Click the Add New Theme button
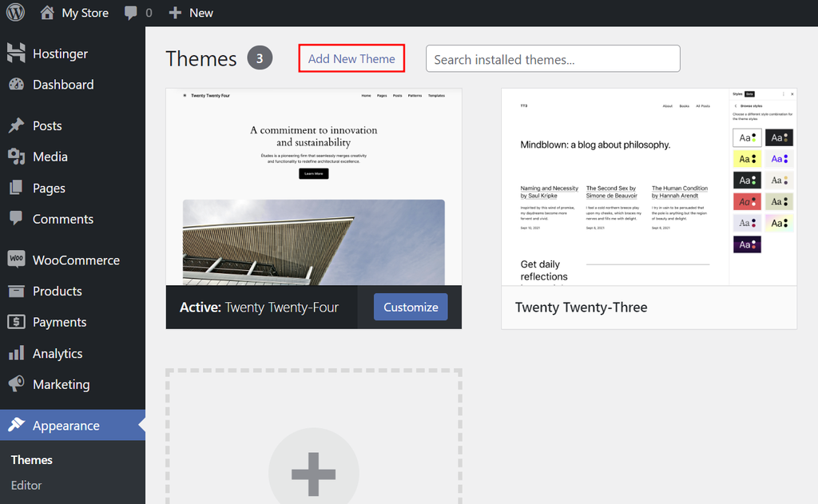The image size is (818, 504). (351, 58)
